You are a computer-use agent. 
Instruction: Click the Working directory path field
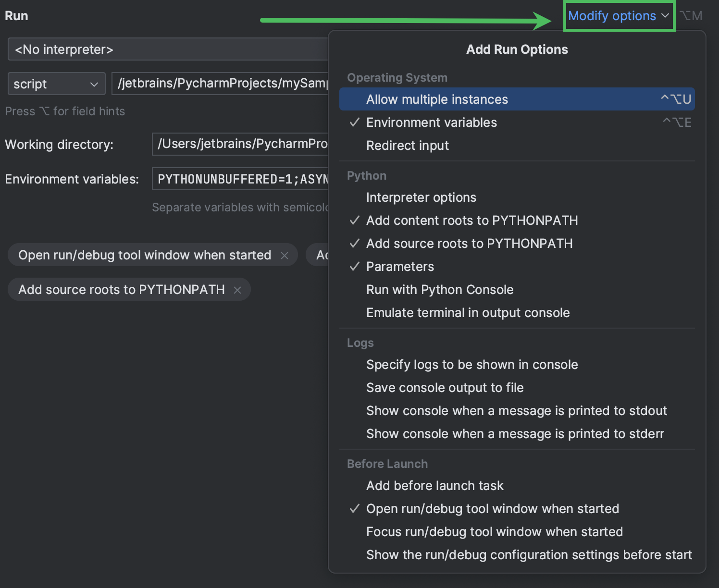(x=240, y=144)
